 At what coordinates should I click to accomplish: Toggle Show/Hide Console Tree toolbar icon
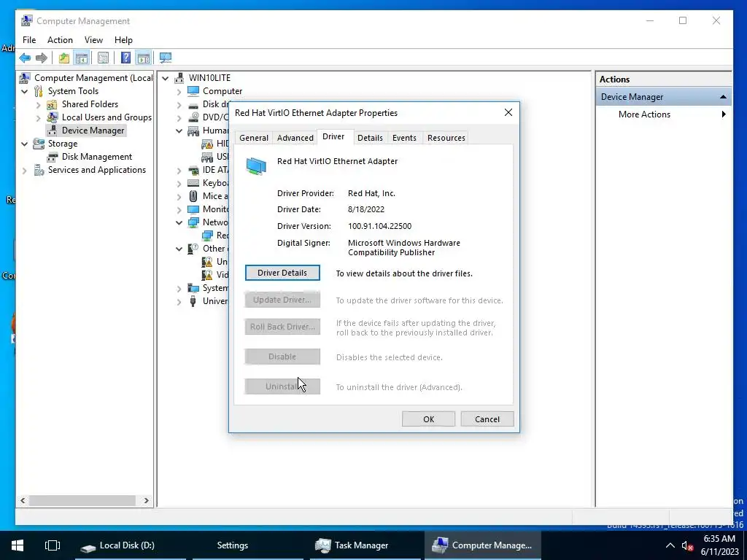82,58
